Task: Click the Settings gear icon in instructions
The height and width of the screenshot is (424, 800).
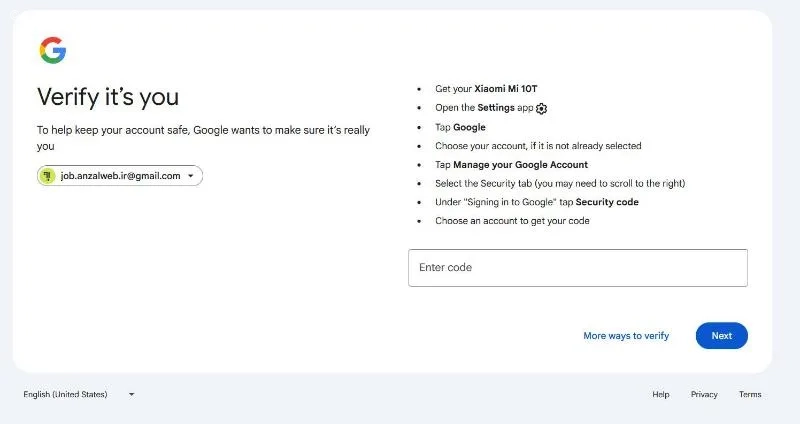Action: 541,109
